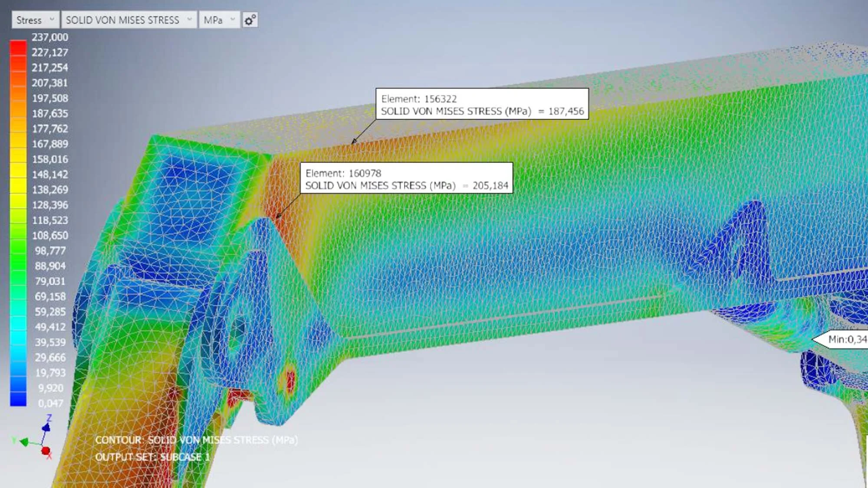Click the dark blue bottom of legend bar
868x488 pixels.
18,398
